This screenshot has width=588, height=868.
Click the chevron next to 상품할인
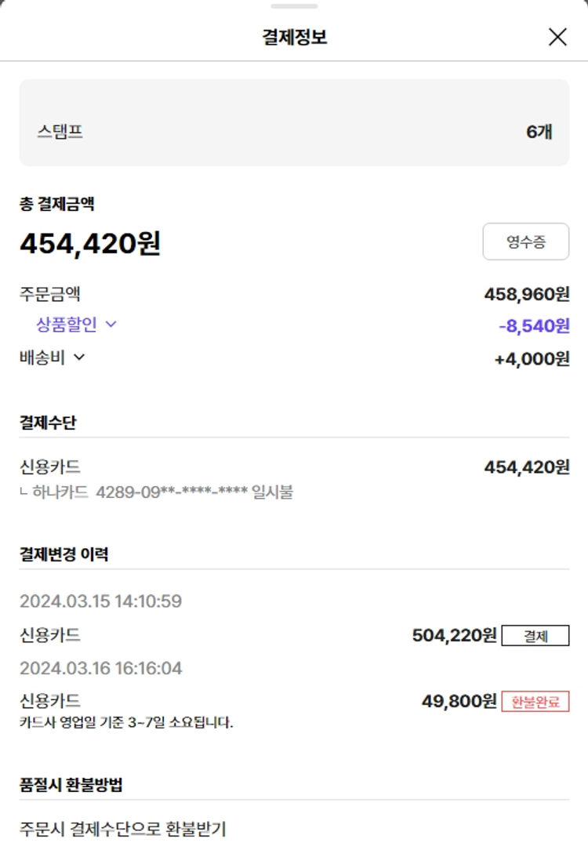(x=111, y=325)
